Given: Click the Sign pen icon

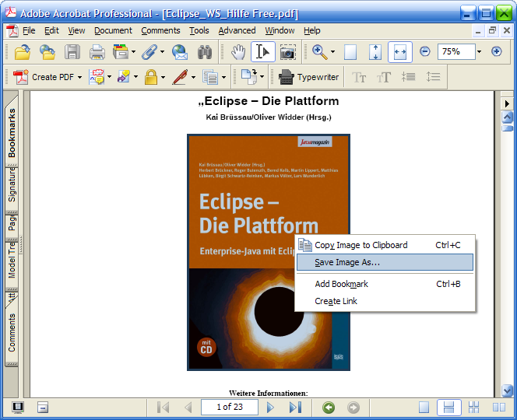Looking at the screenshot, I should (x=180, y=77).
